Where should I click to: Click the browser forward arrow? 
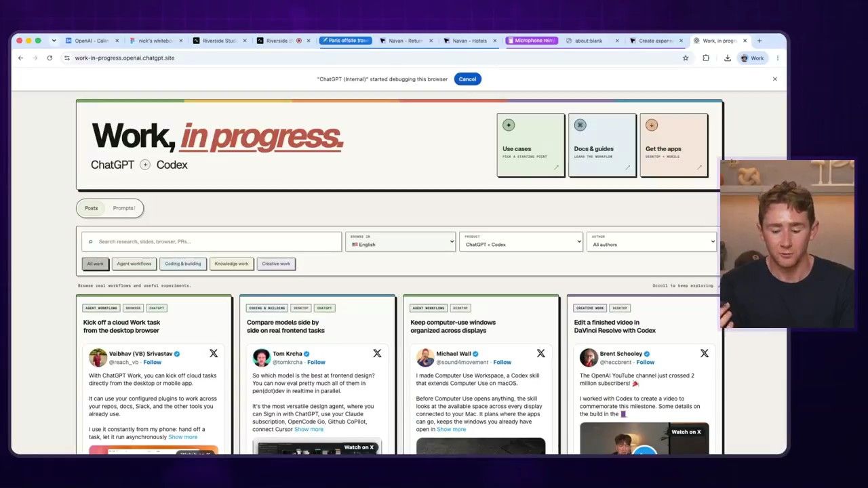(x=35, y=58)
